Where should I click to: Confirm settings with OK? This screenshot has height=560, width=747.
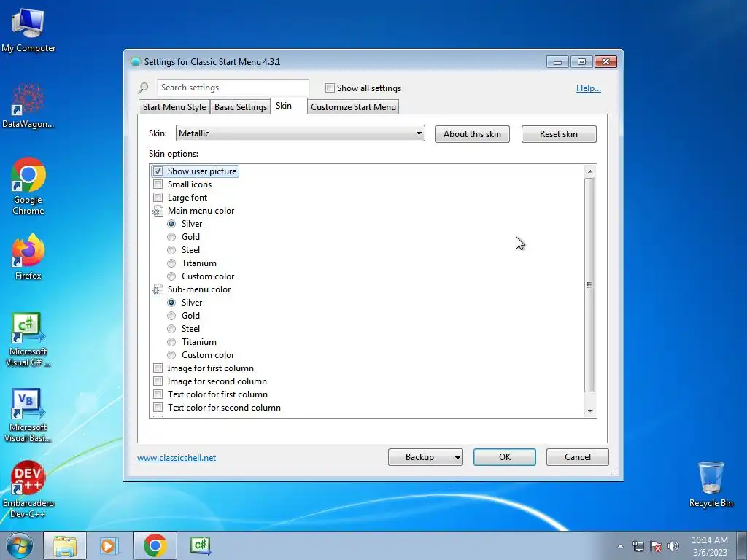click(x=505, y=457)
